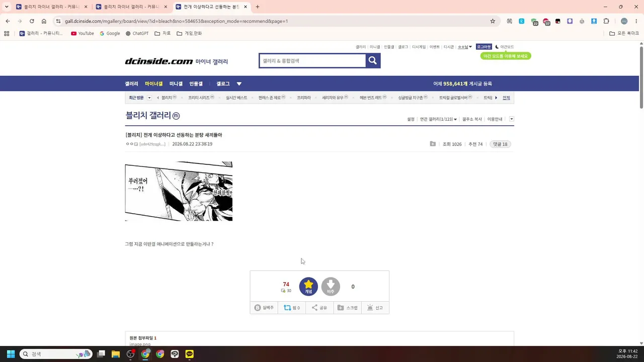Click the Windows taskbar 검색 search box
Image resolution: width=644 pixels, height=362 pixels.
point(56,354)
